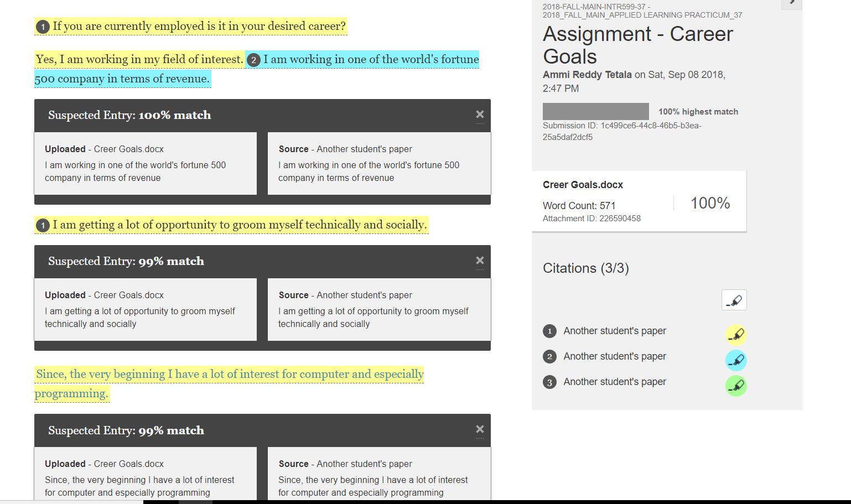Open third 'Another student's paper' citation
This screenshot has height=504, width=851.
pyautogui.click(x=615, y=382)
